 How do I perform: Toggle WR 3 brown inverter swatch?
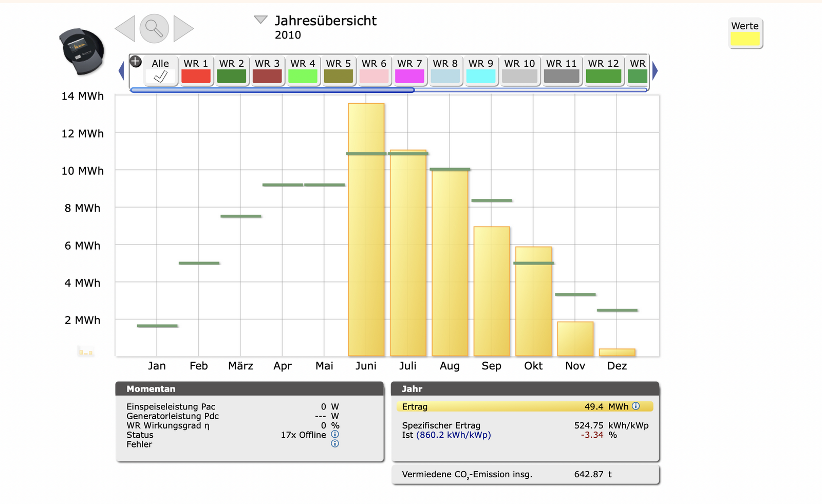267,77
